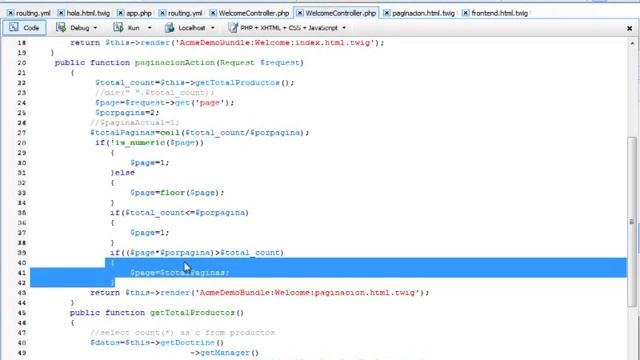Click '$total_count=$this->getTotalProductos();' line
Image resolution: width=640 pixels, height=360 pixels.
pos(195,82)
